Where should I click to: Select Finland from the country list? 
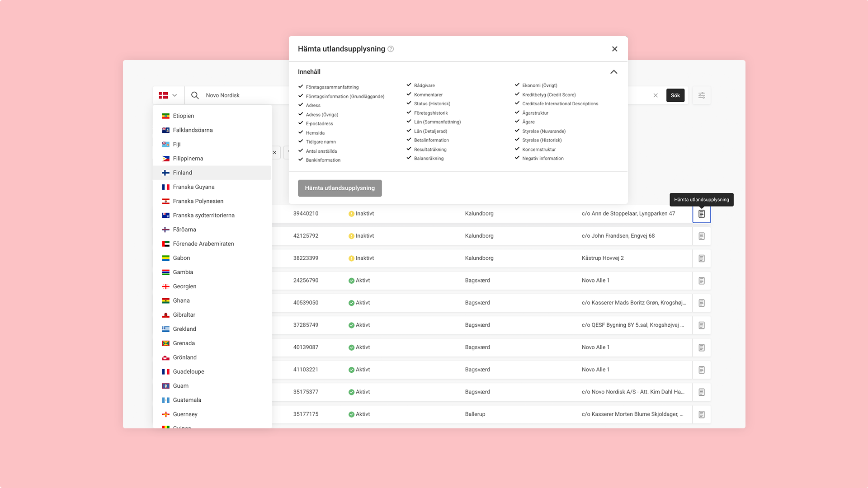tap(182, 173)
